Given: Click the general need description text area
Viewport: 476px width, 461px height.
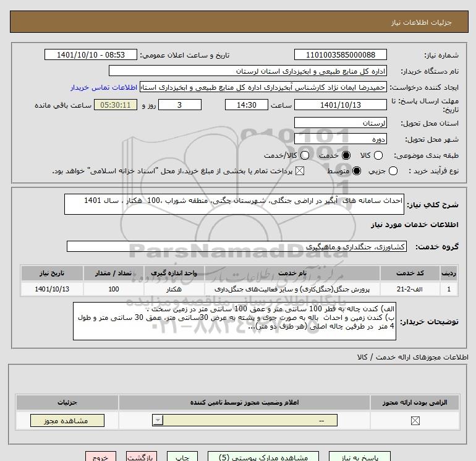Looking at the screenshot, I should point(234,204).
